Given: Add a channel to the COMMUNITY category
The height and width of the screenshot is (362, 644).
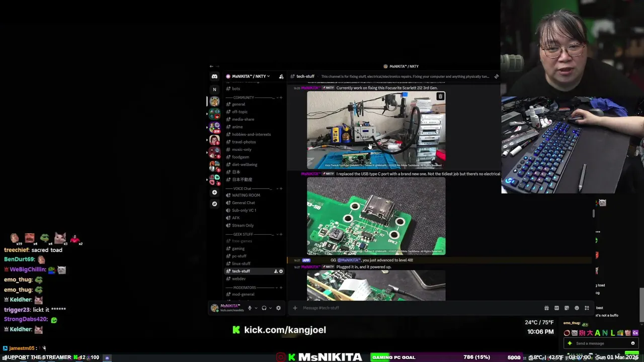Looking at the screenshot, I should point(281,98).
